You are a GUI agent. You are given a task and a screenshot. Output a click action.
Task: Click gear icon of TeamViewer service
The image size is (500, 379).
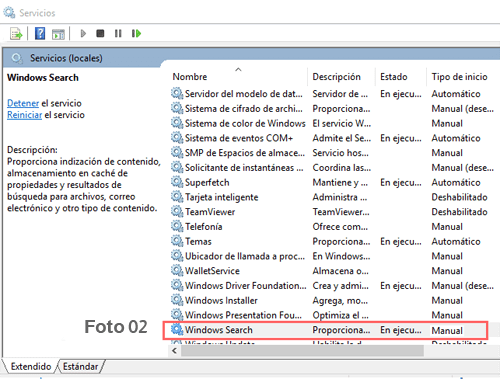pyautogui.click(x=177, y=212)
